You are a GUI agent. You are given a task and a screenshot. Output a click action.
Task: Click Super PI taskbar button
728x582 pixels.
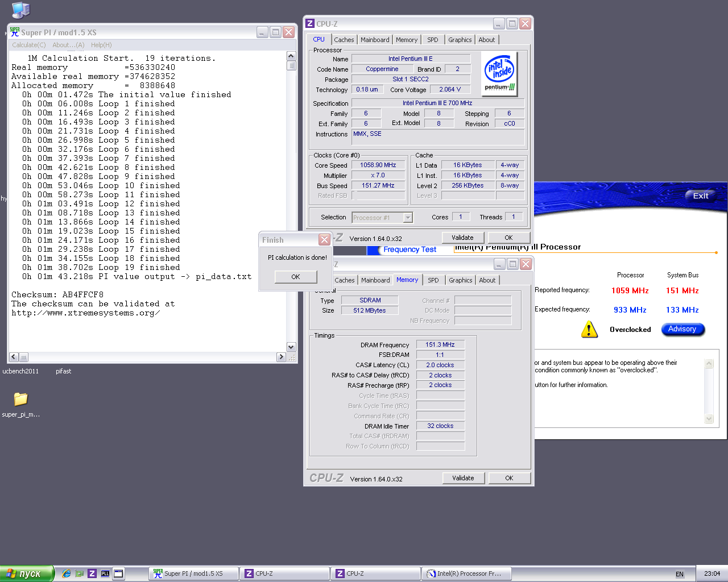[x=194, y=573]
